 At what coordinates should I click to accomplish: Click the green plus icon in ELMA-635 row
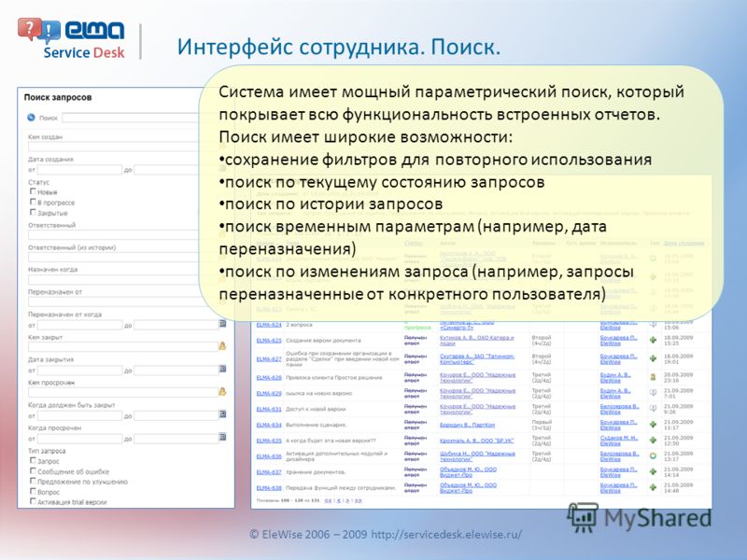tap(653, 440)
